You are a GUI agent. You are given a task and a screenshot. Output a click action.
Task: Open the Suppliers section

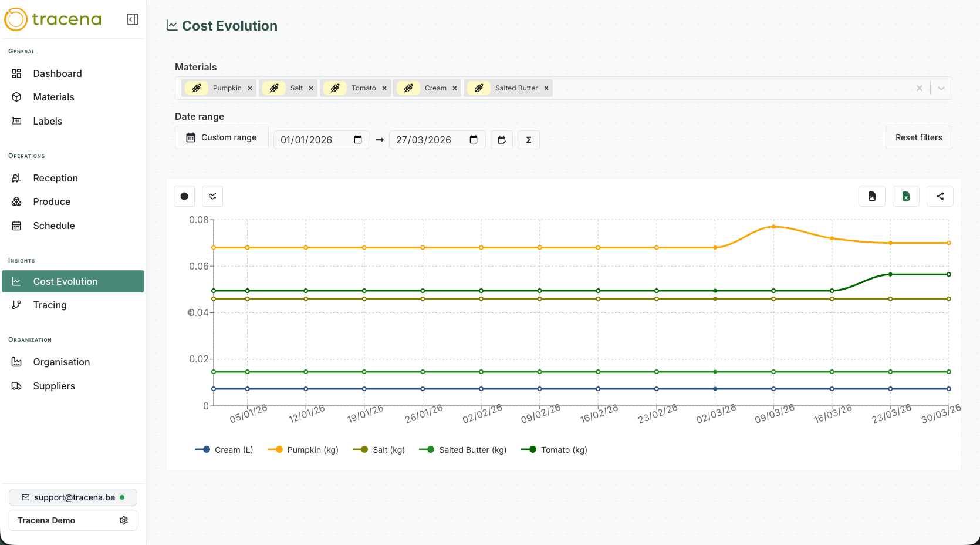pyautogui.click(x=54, y=386)
